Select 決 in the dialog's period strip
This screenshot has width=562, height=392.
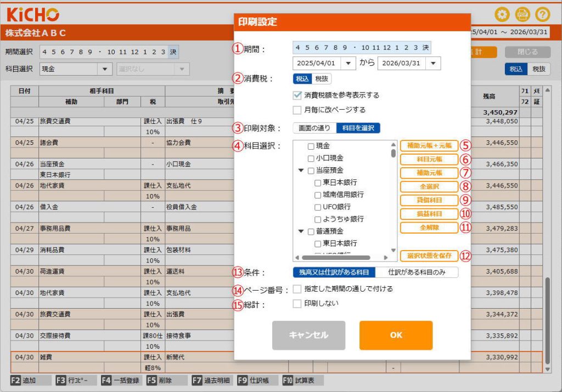425,48
